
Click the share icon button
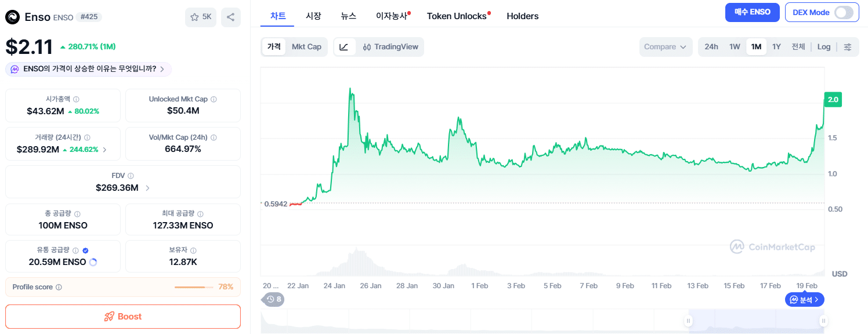(231, 17)
